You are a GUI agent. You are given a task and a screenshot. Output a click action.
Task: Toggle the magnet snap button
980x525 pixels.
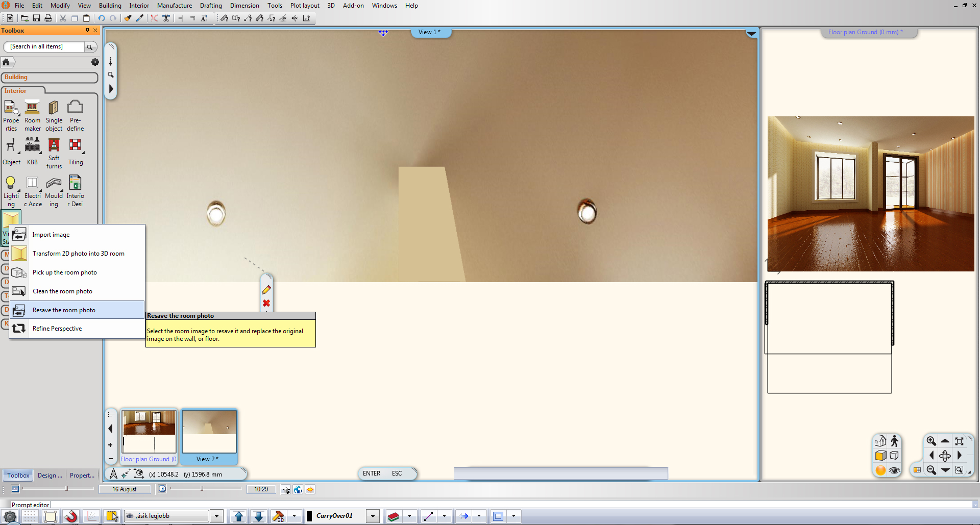[70, 516]
